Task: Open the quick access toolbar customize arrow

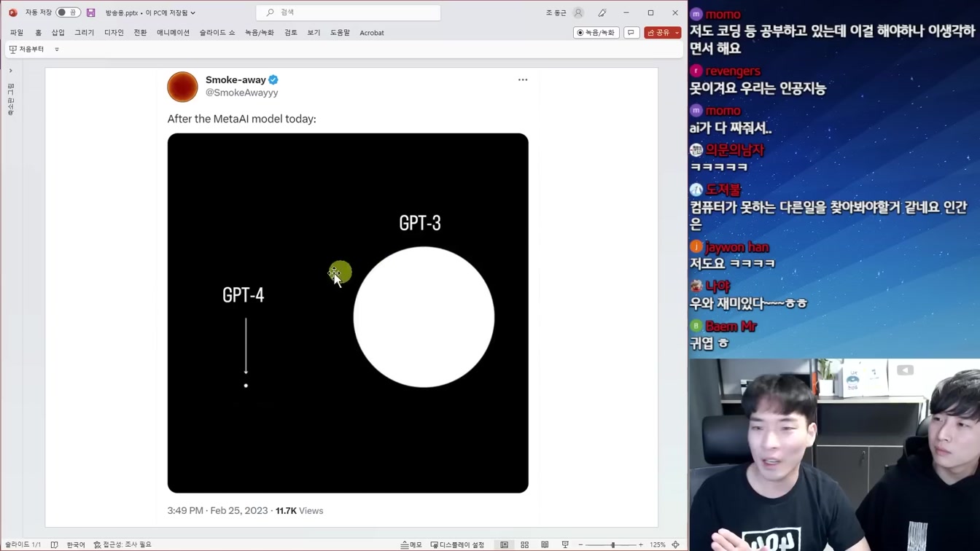Action: point(57,50)
